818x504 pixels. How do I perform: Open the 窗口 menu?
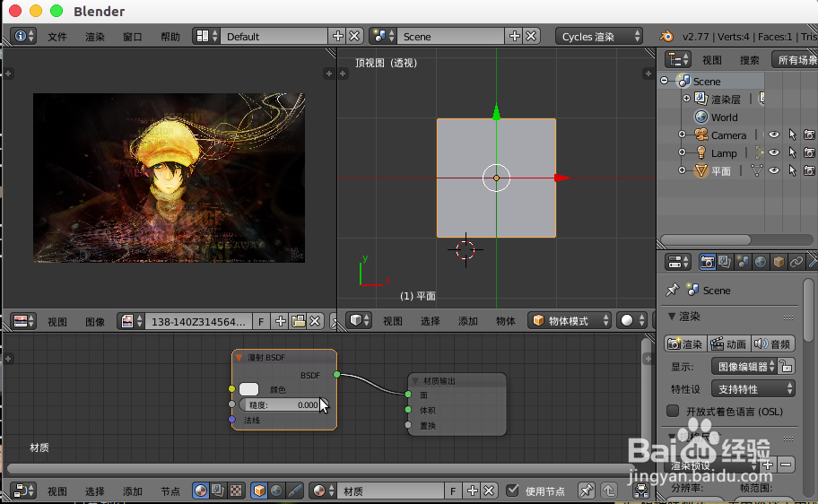(133, 37)
